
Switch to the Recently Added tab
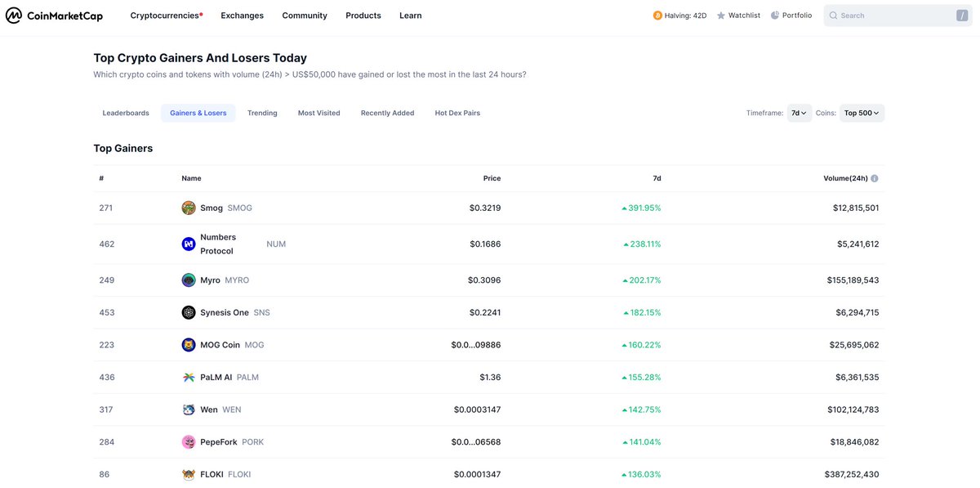(388, 113)
